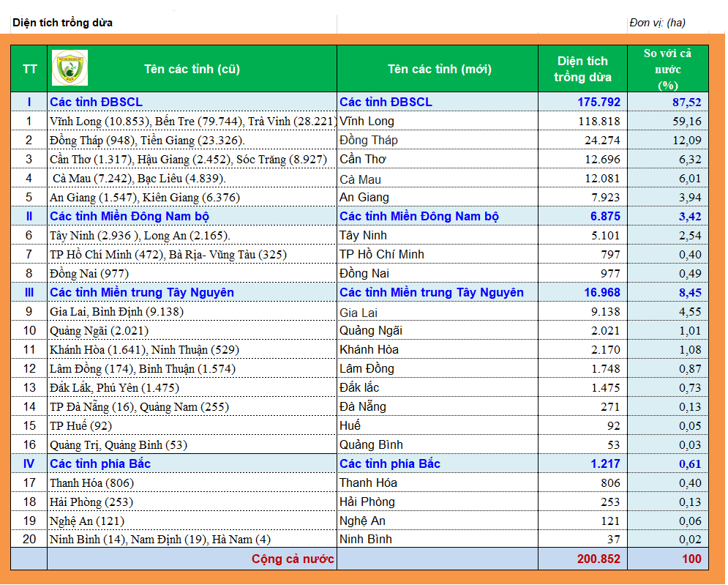Click the "Tên các tỉnh (mới)" header
This screenshot has height=585, width=728.
[439, 70]
